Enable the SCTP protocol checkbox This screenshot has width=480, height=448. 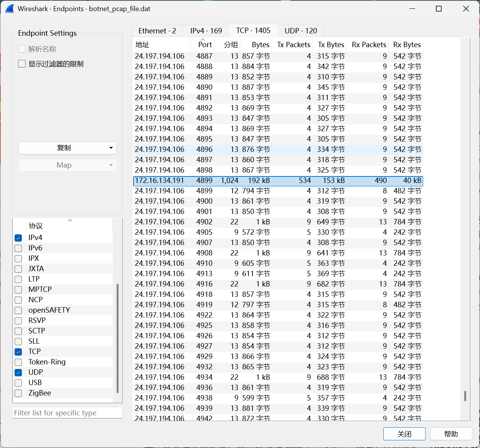tap(18, 331)
